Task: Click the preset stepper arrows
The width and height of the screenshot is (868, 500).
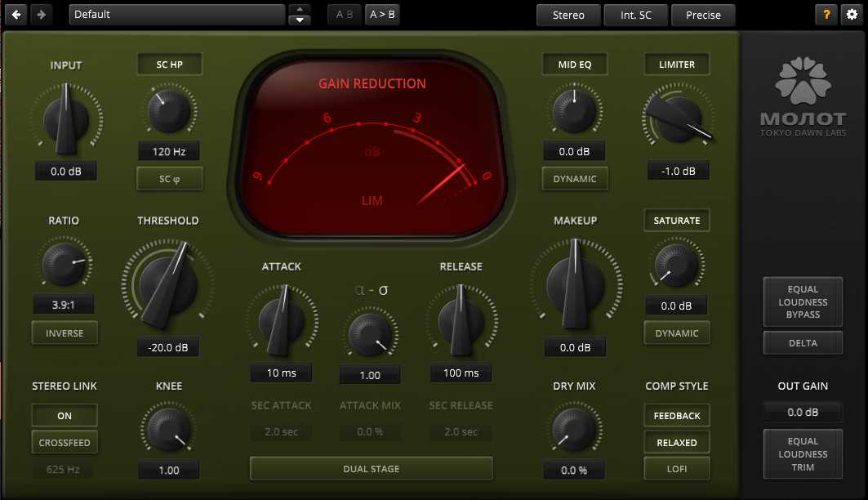Action: (x=299, y=14)
